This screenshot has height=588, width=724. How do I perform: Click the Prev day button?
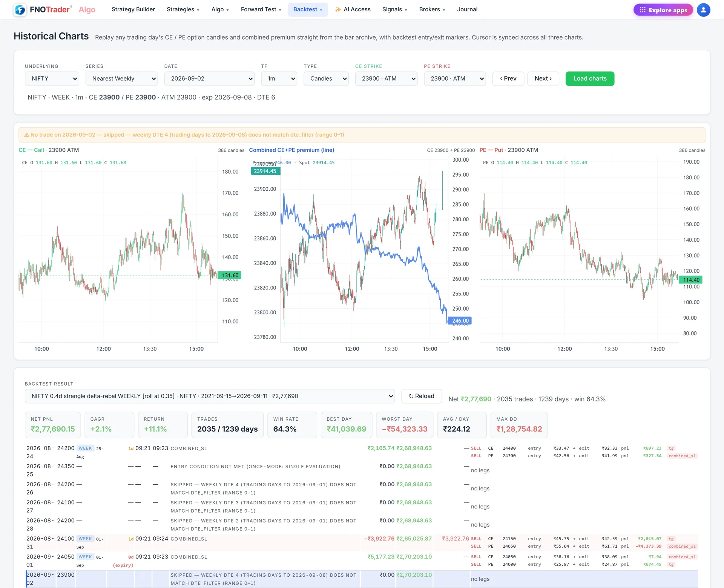point(508,78)
